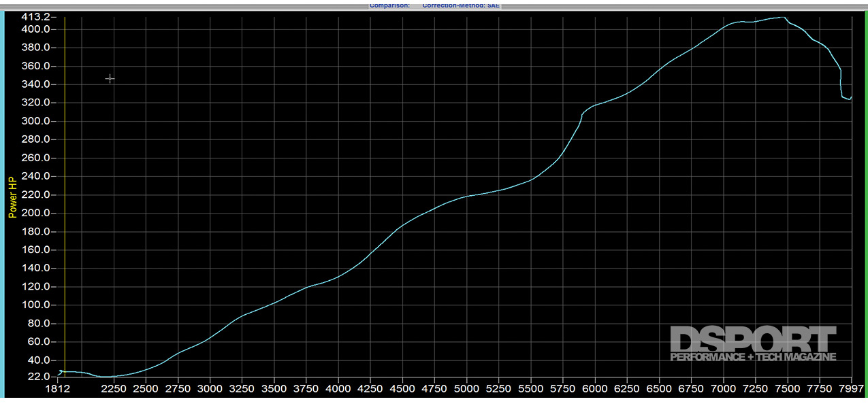Click the 200.0 HP axis label

point(37,214)
